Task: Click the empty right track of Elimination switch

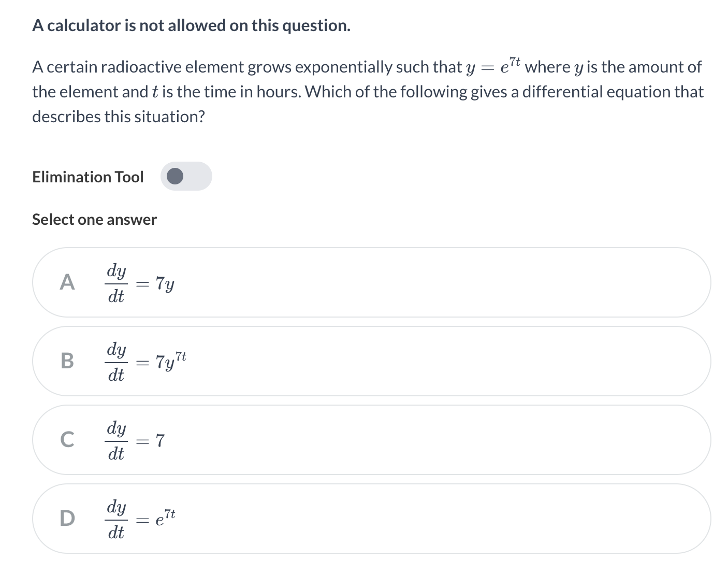Action: [x=199, y=176]
